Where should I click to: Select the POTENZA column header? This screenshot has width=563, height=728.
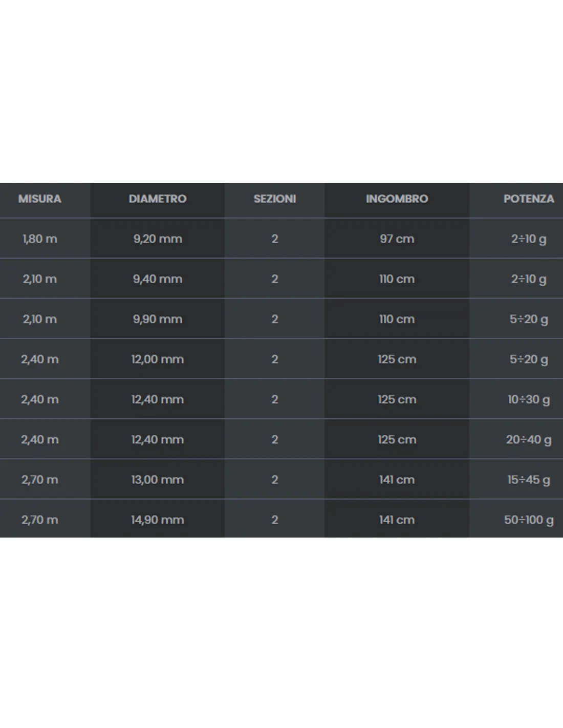point(529,199)
